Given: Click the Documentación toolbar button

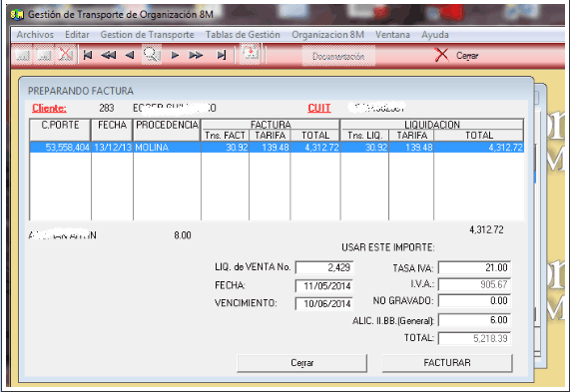Looking at the screenshot, I should [x=338, y=56].
